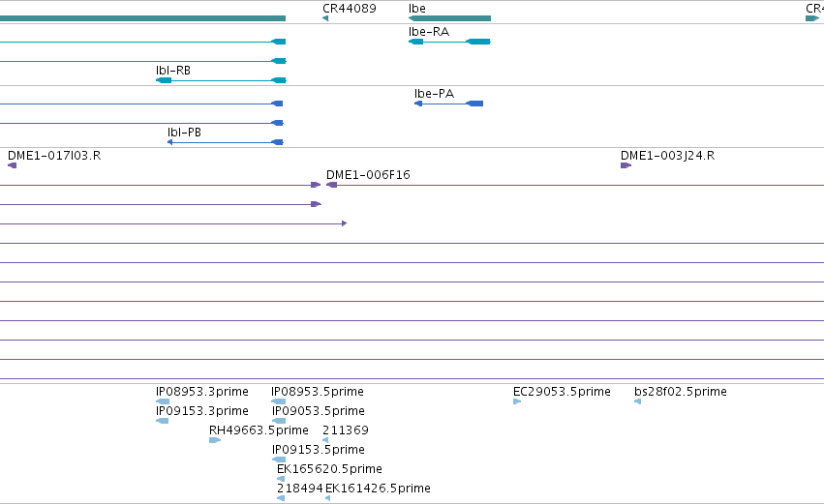Select the purple DME1-003J24.R arrow glyph
824x504 pixels.
(626, 165)
